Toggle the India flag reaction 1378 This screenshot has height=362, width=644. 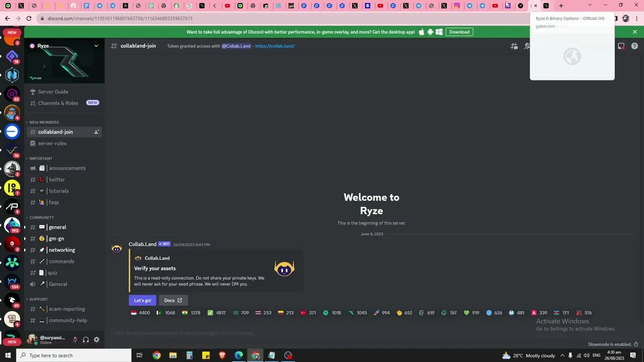coord(191,313)
